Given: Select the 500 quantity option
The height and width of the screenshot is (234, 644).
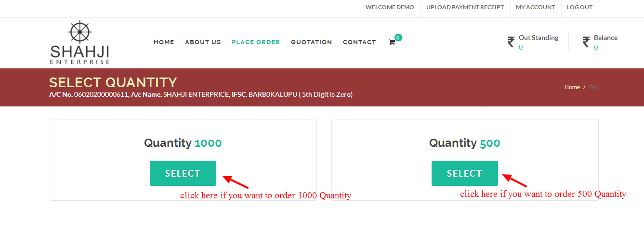Looking at the screenshot, I should (x=465, y=173).
